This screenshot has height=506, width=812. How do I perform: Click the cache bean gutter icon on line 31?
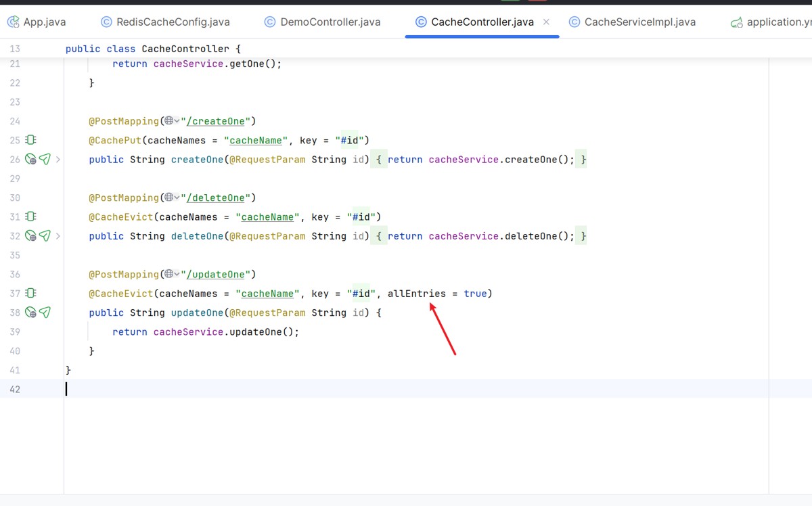point(30,216)
